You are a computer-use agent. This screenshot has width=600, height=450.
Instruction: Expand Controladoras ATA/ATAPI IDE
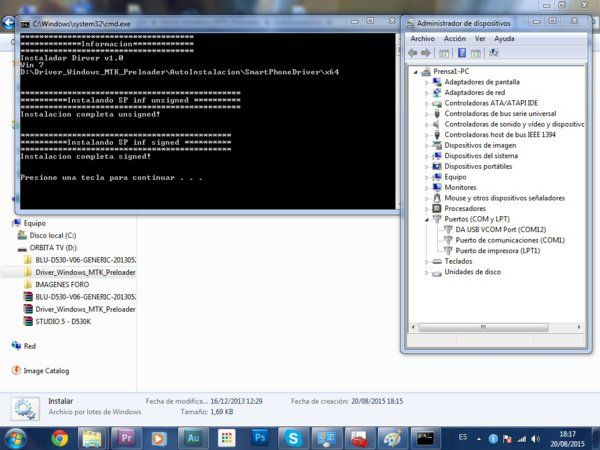coord(426,103)
